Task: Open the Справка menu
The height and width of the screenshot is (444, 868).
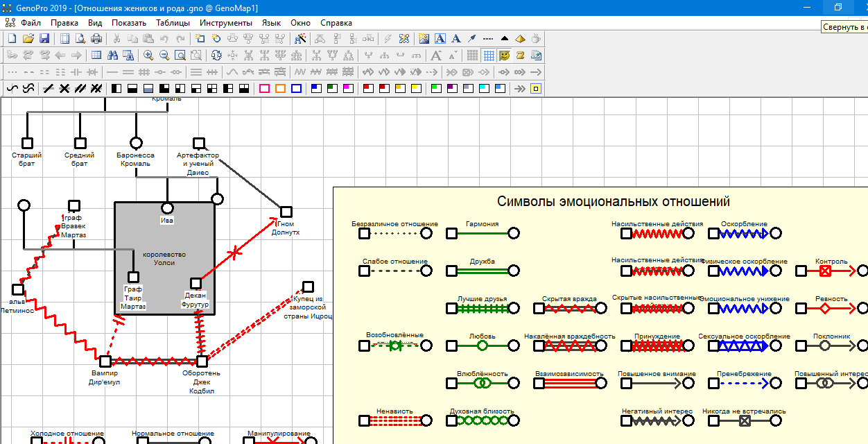Action: [x=336, y=23]
